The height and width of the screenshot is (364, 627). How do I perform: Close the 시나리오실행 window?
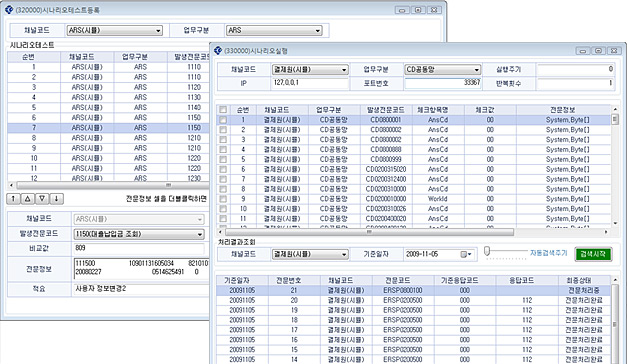[614, 51]
